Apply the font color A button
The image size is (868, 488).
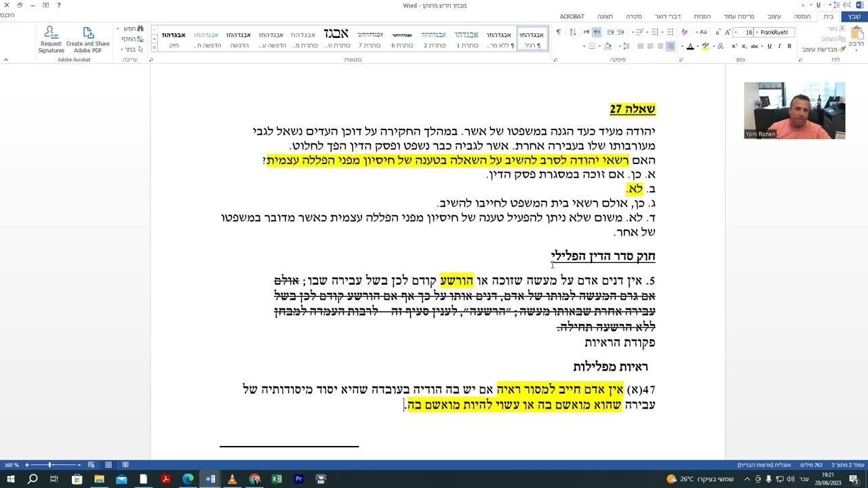tap(690, 46)
